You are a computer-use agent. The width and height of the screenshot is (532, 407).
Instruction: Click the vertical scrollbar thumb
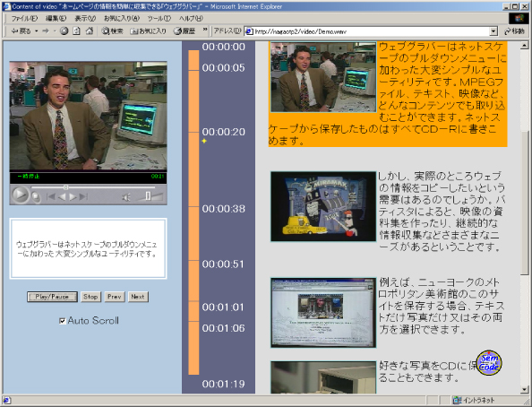[524, 203]
